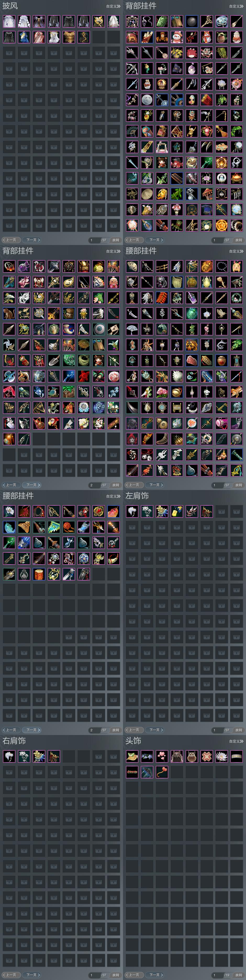246x980 pixels.
Task: Pick the golden fringed cloak in 披风
Action: pos(69,37)
